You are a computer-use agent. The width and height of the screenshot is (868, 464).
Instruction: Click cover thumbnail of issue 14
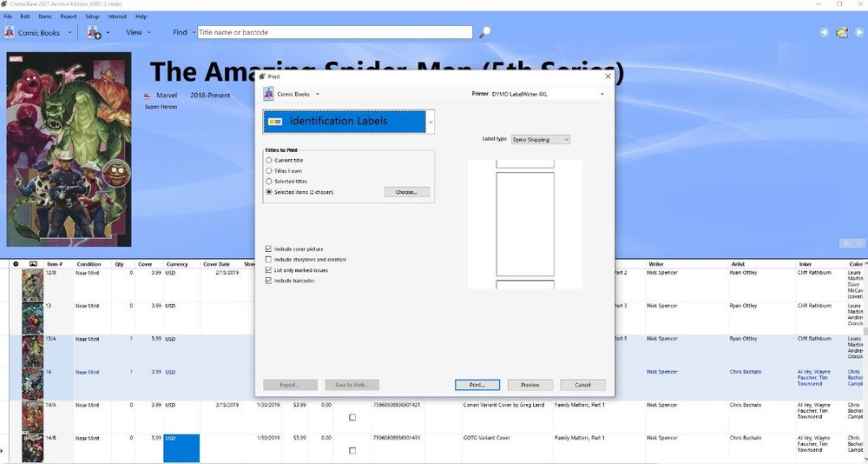tap(32, 384)
